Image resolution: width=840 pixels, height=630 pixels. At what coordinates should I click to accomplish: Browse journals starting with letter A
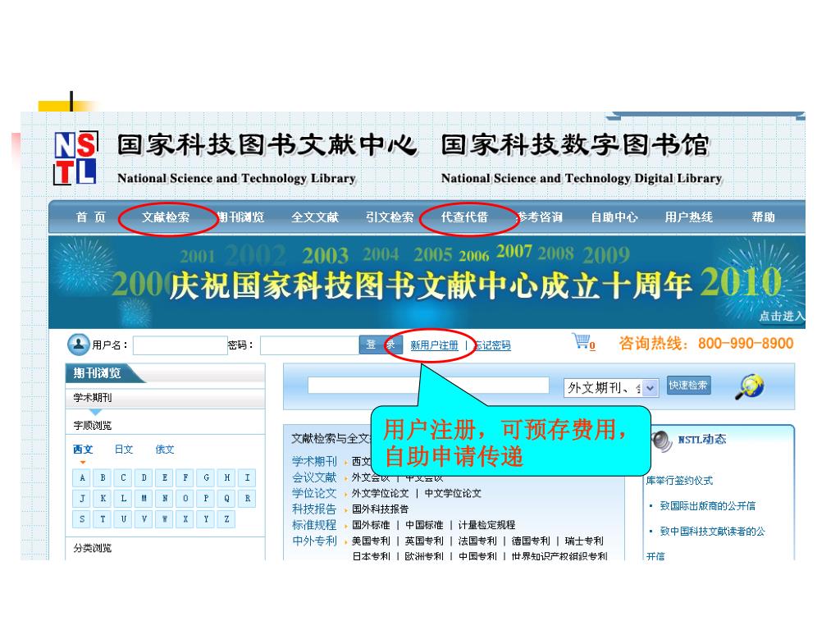[x=82, y=477]
